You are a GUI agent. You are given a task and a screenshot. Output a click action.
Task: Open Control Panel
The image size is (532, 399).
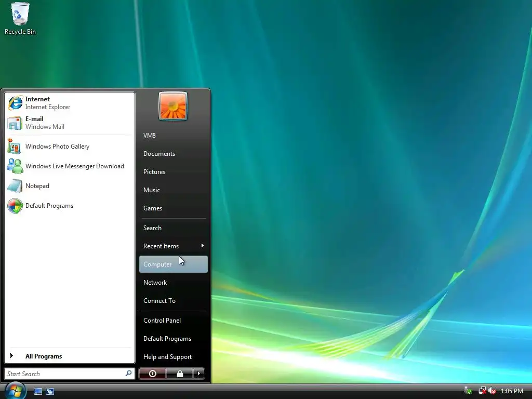(x=162, y=321)
